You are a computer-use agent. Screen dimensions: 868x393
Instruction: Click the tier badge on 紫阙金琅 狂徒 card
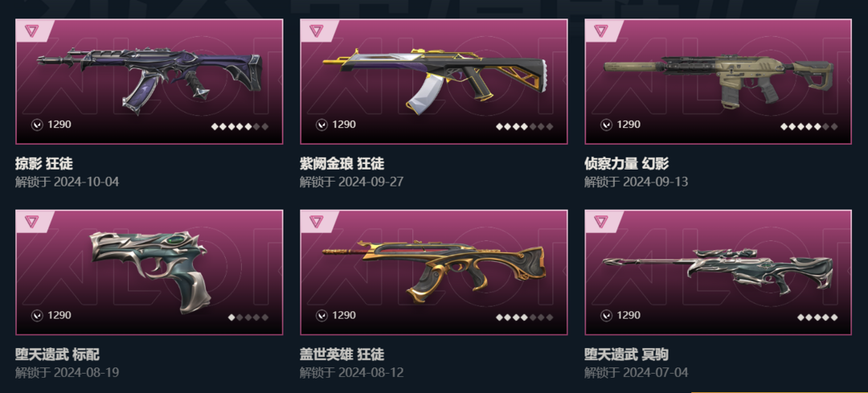coord(316,31)
